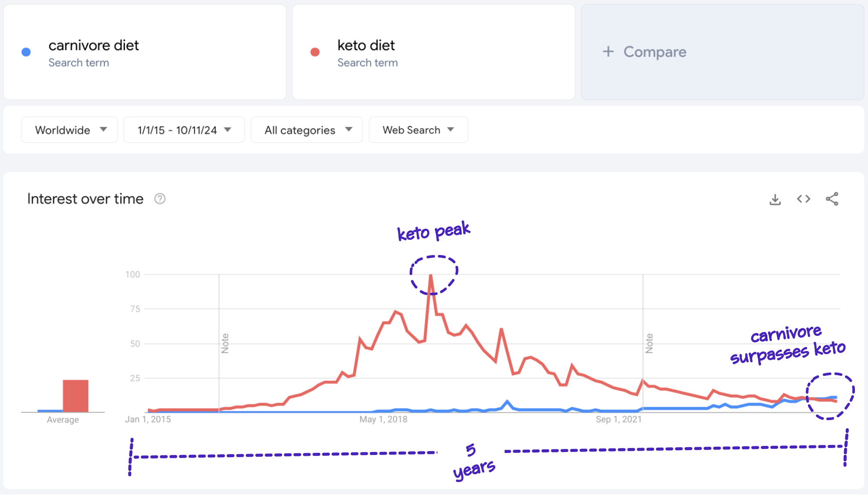The image size is (868, 495).
Task: Expand the All categories filter dropdown
Action: click(x=305, y=130)
